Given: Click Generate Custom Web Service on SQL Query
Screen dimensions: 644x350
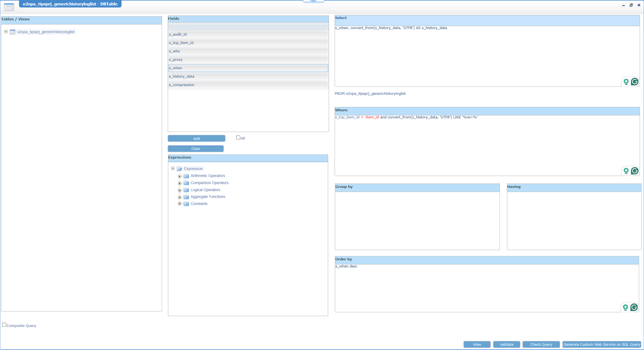Looking at the screenshot, I should (602, 344).
